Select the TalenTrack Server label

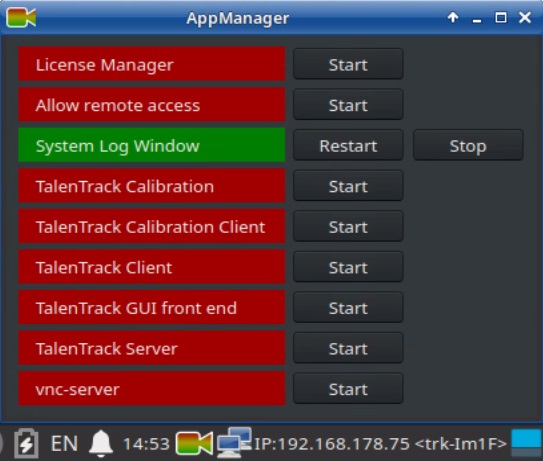[152, 348]
